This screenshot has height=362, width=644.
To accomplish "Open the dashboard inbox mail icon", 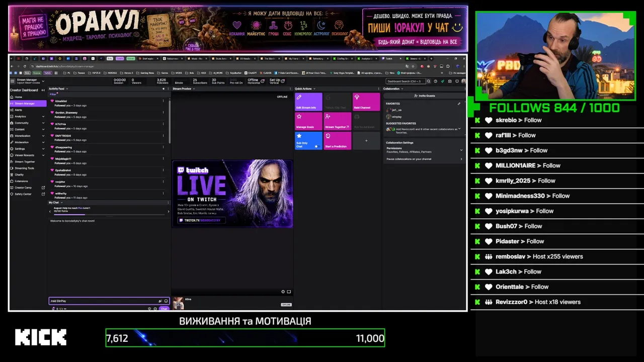I will pyautogui.click(x=450, y=81).
